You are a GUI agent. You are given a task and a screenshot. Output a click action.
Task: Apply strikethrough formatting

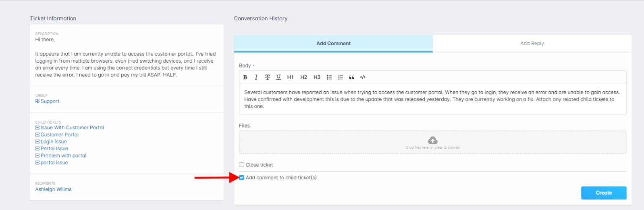(267, 77)
